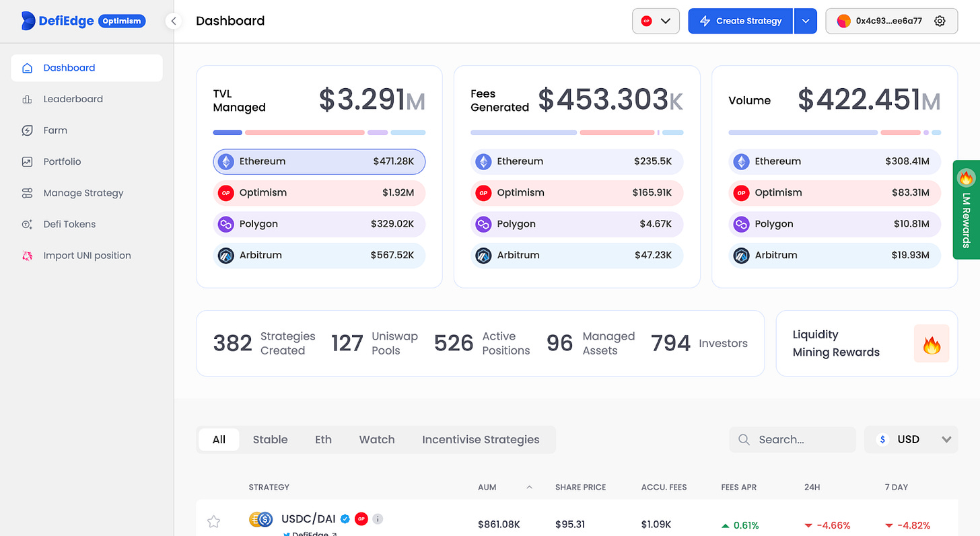Click the Arbitrum icon in Fees Generated
The width and height of the screenshot is (980, 536).
coord(483,256)
